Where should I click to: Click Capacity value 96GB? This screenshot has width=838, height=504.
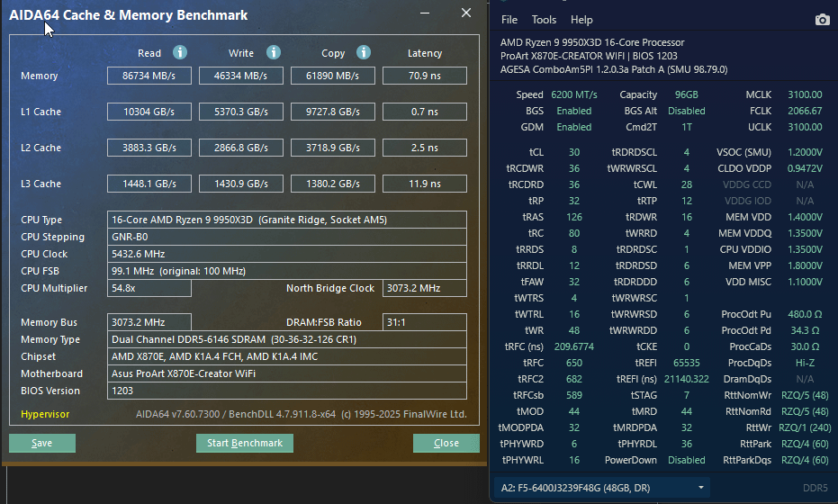pos(686,94)
